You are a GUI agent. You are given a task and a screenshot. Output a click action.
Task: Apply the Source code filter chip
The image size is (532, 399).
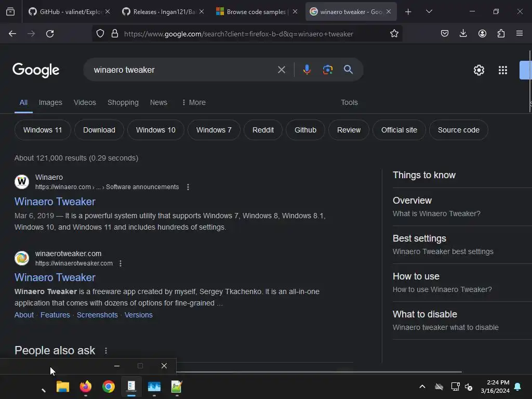[x=458, y=130]
